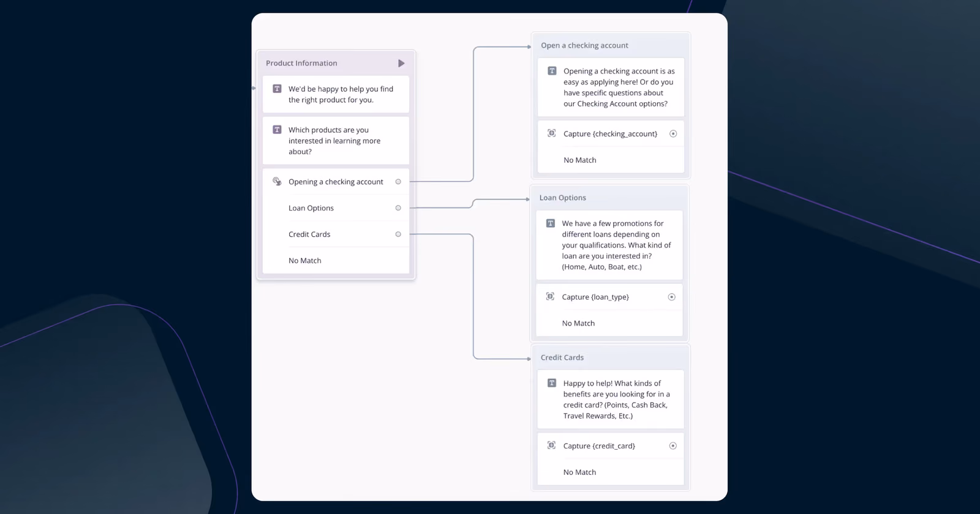Click the capture icon beside {credit_card}

pyautogui.click(x=551, y=445)
